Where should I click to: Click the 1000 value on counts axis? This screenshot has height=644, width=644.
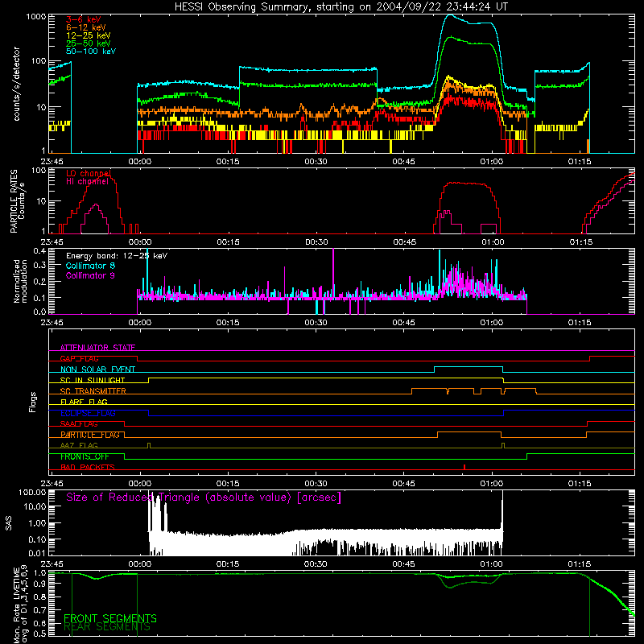[36, 17]
